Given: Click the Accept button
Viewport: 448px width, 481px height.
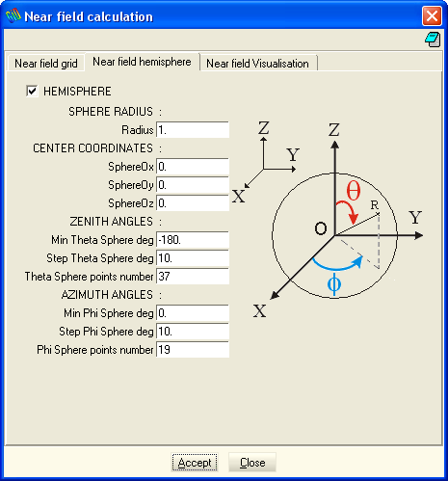Looking at the screenshot, I should coord(195,463).
